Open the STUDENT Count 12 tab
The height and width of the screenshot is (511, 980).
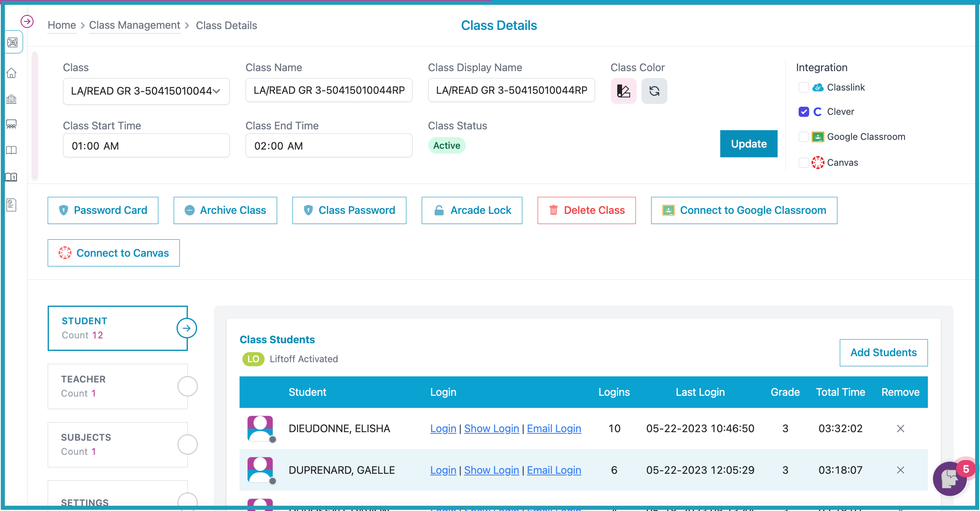point(118,328)
